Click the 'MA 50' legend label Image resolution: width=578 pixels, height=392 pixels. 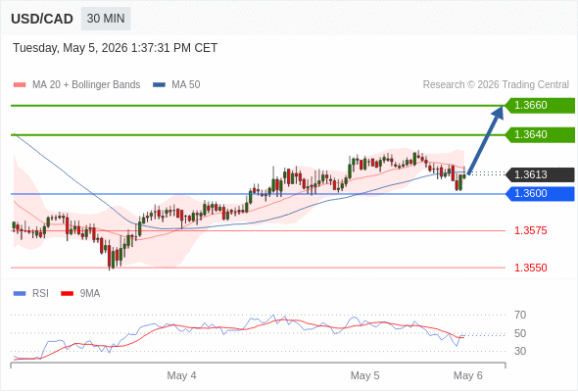186,85
